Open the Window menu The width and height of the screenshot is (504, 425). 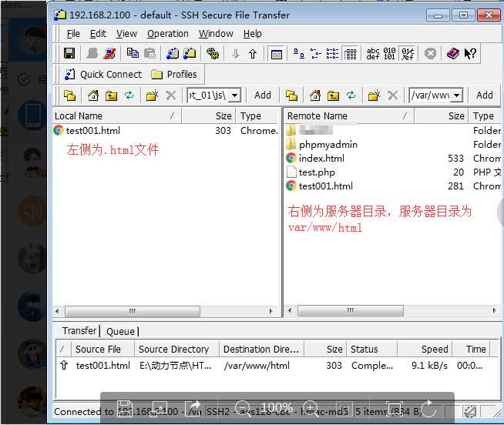(x=216, y=33)
